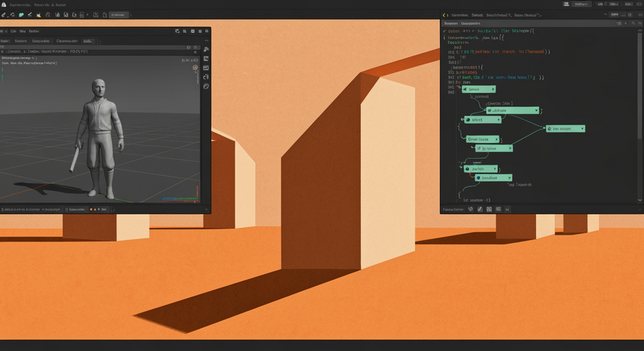
Task: Click the orange circular gizmo in 3D viewport
Action: click(x=195, y=67)
